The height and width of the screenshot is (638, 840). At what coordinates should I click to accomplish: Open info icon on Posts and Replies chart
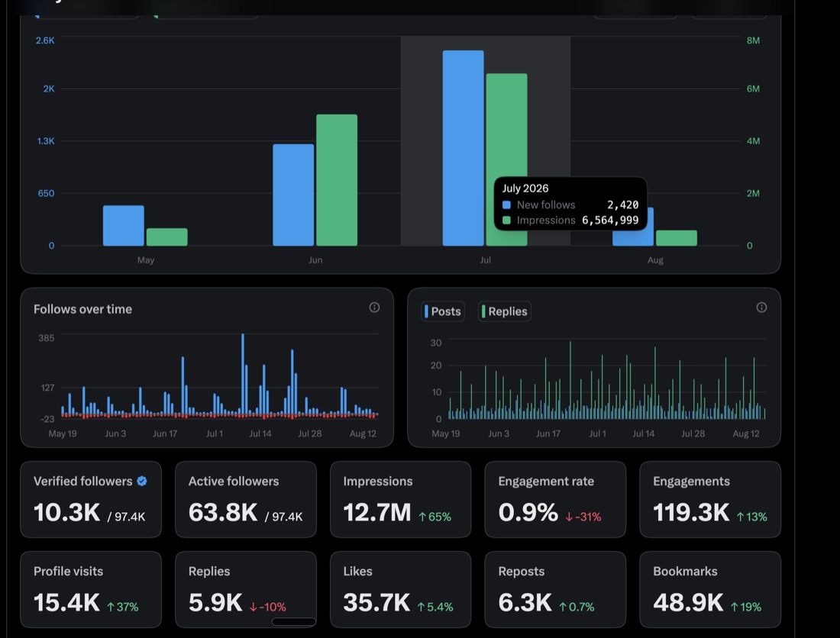tap(761, 308)
